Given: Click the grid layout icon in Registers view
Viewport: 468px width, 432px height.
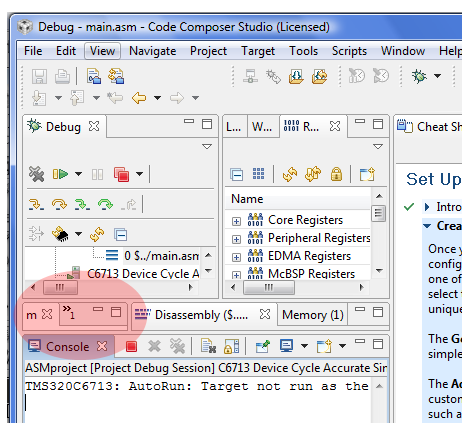Looking at the screenshot, I should pyautogui.click(x=258, y=174).
